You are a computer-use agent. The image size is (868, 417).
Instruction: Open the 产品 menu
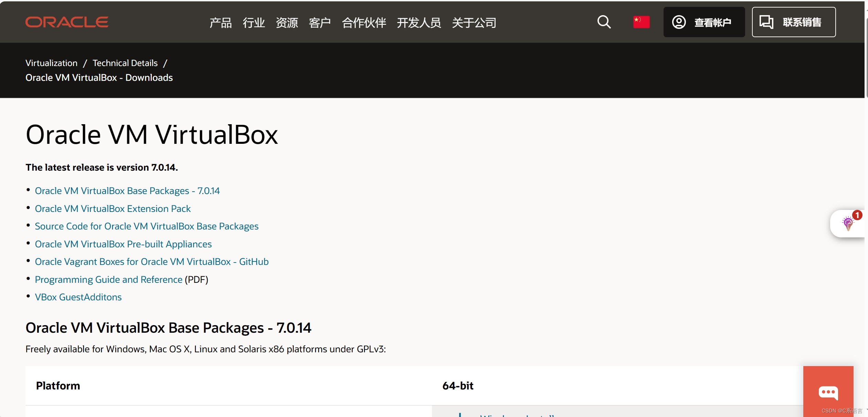[221, 23]
